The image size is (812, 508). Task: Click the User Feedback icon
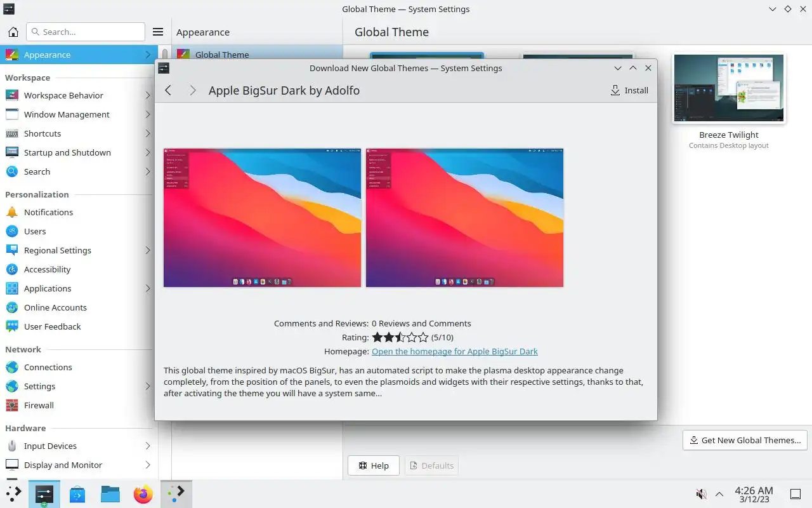tap(12, 326)
